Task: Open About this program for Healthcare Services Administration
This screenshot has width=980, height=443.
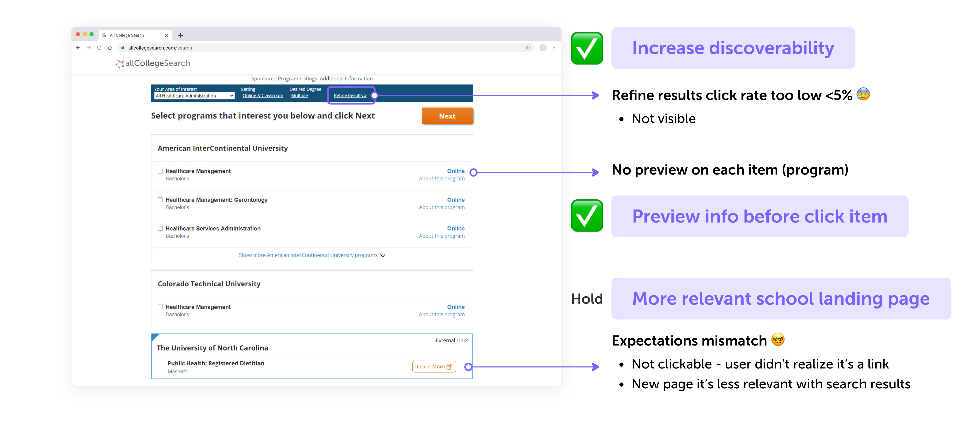Action: click(x=441, y=236)
